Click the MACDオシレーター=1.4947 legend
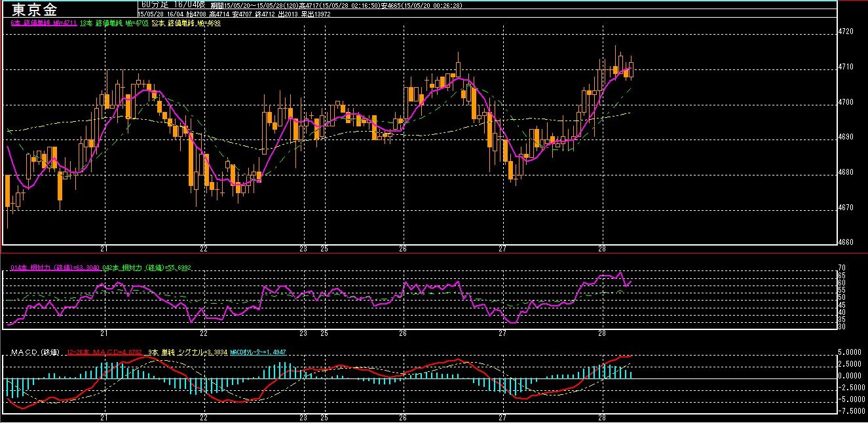868x423 pixels. [x=257, y=353]
